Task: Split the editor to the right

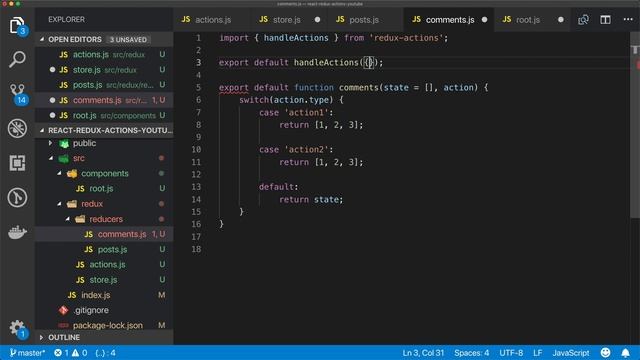Action: pos(605,20)
